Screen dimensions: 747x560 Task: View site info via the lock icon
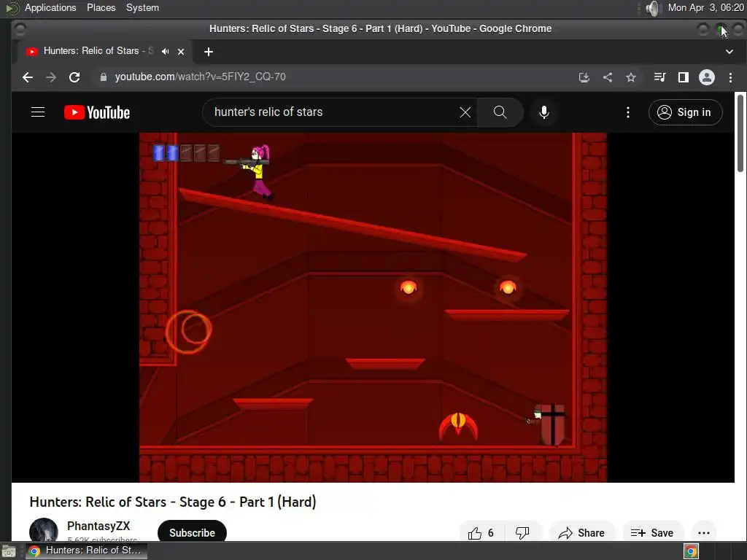point(104,77)
